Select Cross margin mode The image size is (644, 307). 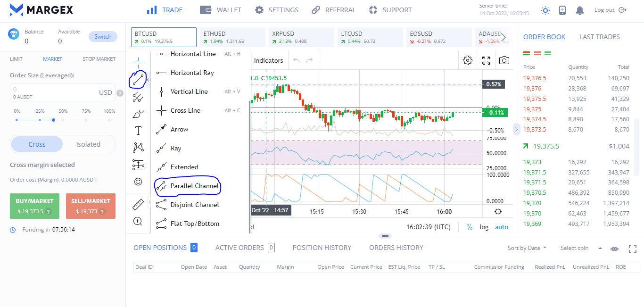pos(37,144)
